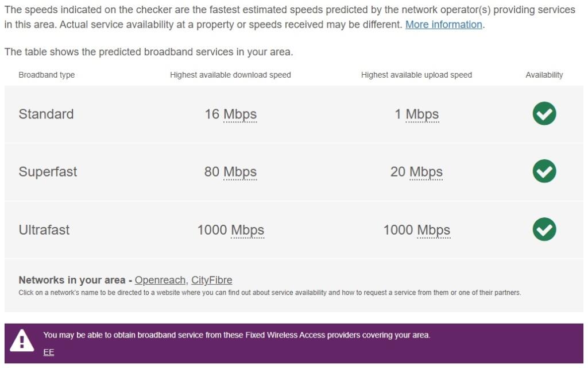Click the Availability column header

coord(544,75)
